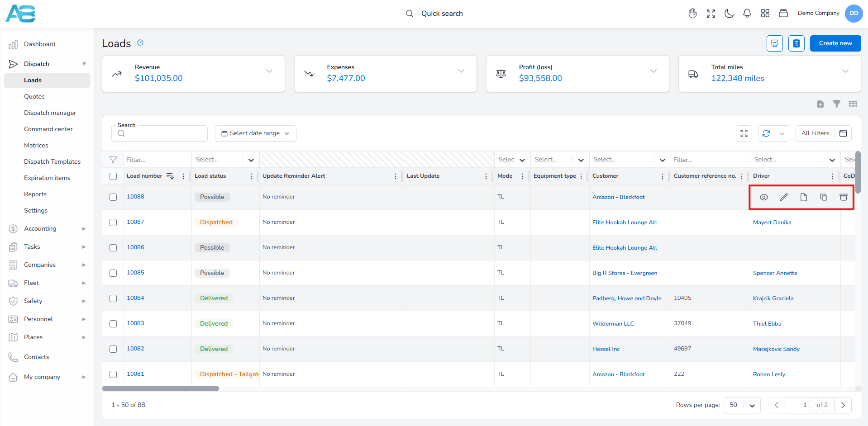
Task: Go to the next page of loads
Action: point(843,405)
